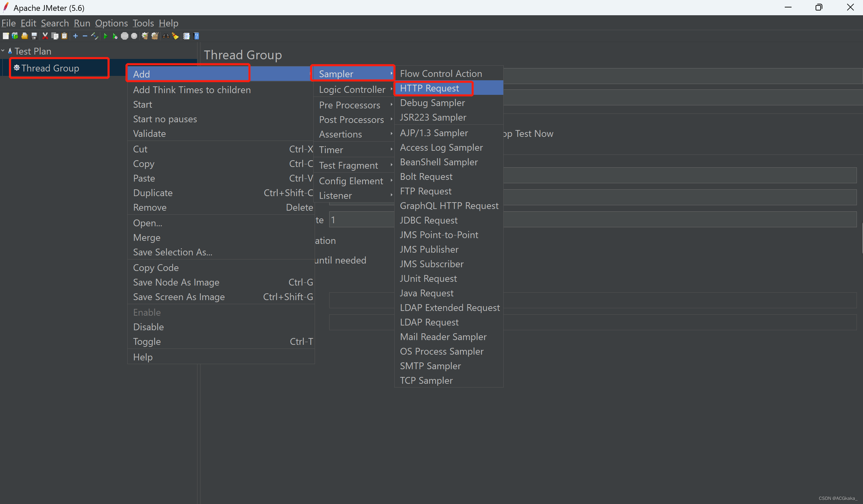Select GraphQL HTTP Request sampler

click(449, 206)
